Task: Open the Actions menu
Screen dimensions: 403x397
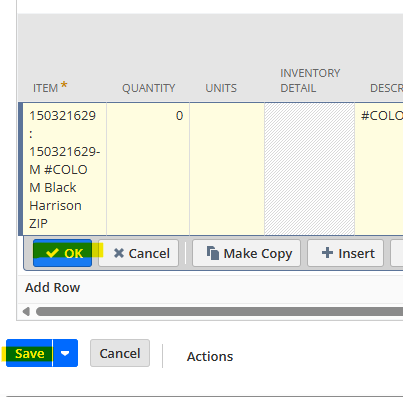Action: (x=210, y=356)
